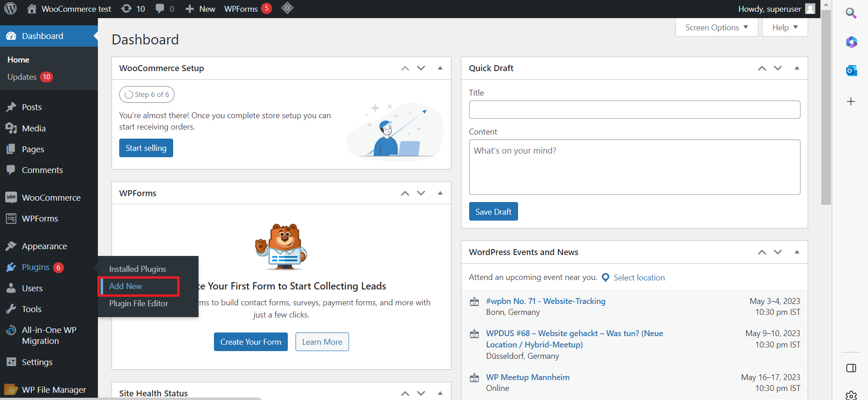The width and height of the screenshot is (868, 400).
Task: Open Posts from the pin icon
Action: [x=11, y=107]
